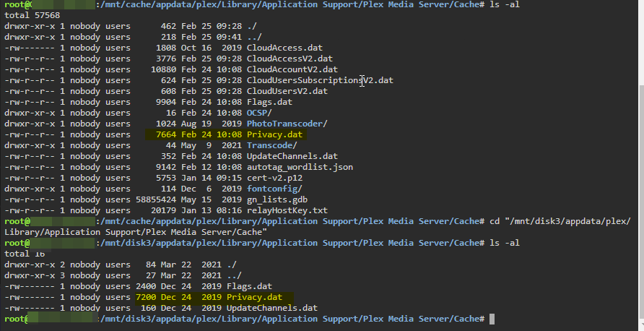Select the CloudAccountV2.dat entry
The height and width of the screenshot is (331, 644).
tap(292, 69)
